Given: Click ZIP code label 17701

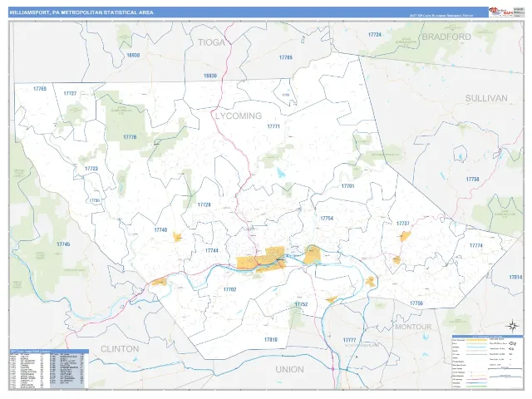Looking at the screenshot, I should click(x=347, y=186).
